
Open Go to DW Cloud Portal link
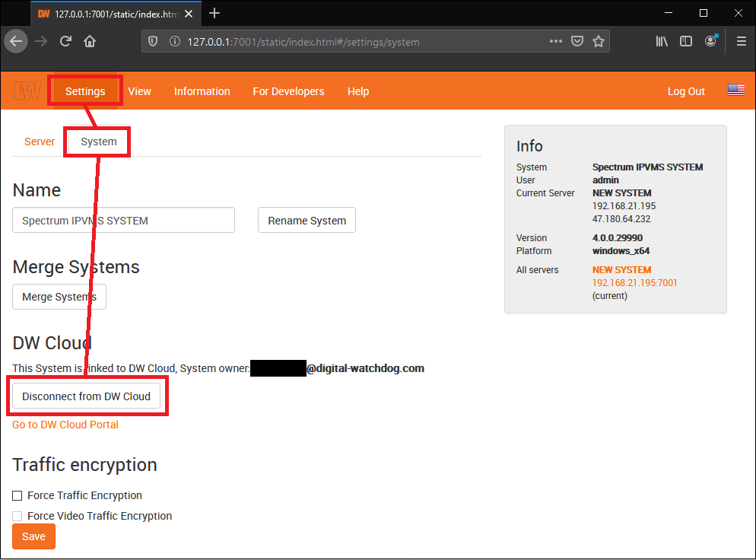[x=65, y=425]
